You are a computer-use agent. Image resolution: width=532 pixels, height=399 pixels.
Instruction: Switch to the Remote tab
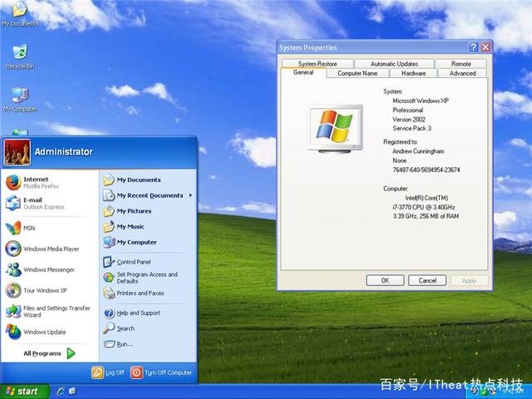click(x=461, y=64)
